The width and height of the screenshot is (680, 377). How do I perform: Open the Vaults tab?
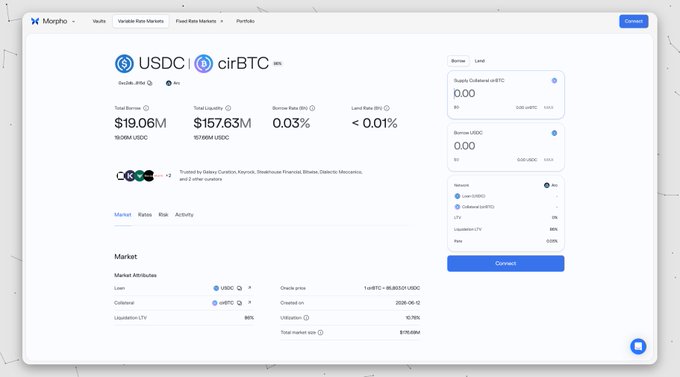[99, 21]
